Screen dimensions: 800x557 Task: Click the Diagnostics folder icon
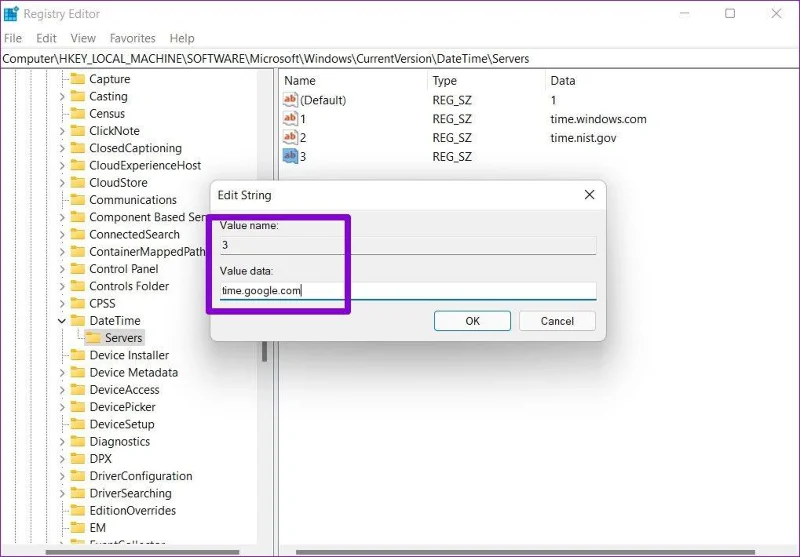click(x=78, y=441)
